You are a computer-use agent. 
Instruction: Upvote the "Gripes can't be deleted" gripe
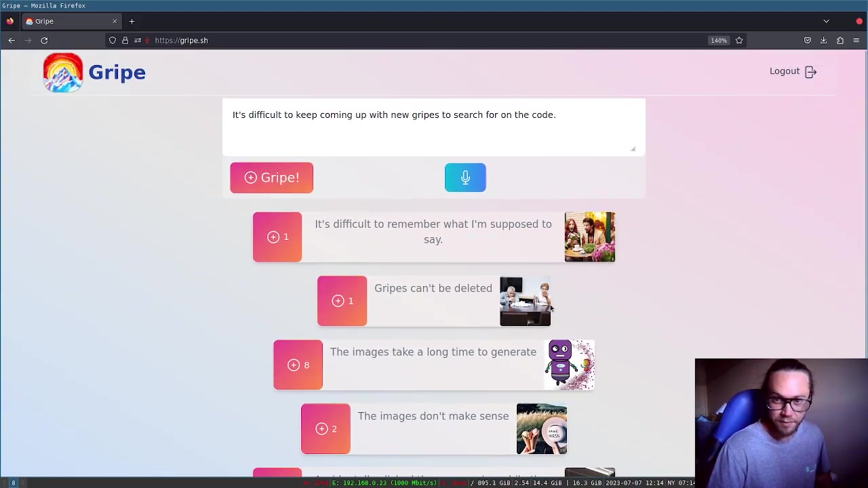coord(342,301)
